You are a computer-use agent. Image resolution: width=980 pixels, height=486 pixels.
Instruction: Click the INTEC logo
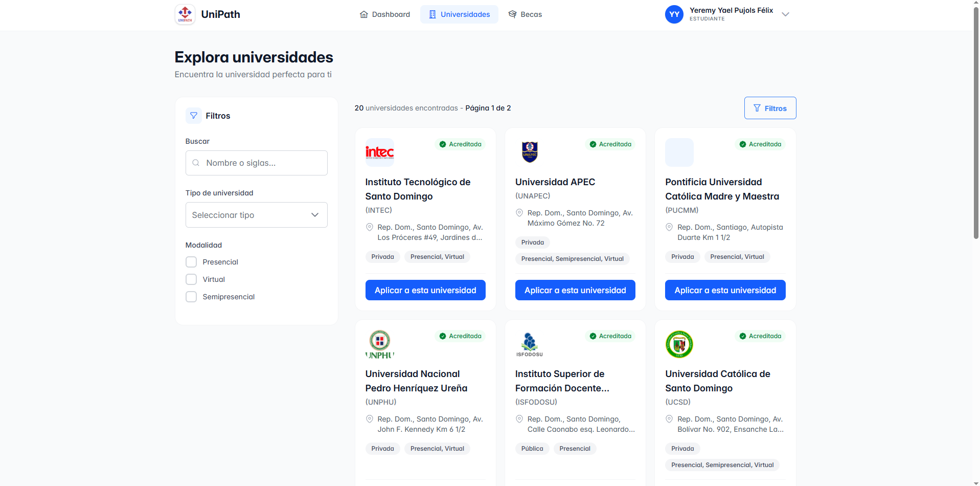380,152
